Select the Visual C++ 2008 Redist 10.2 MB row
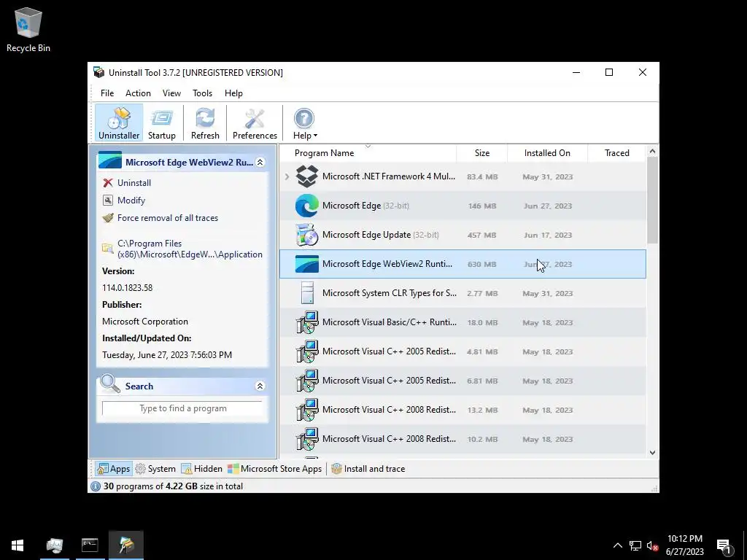 [462, 438]
